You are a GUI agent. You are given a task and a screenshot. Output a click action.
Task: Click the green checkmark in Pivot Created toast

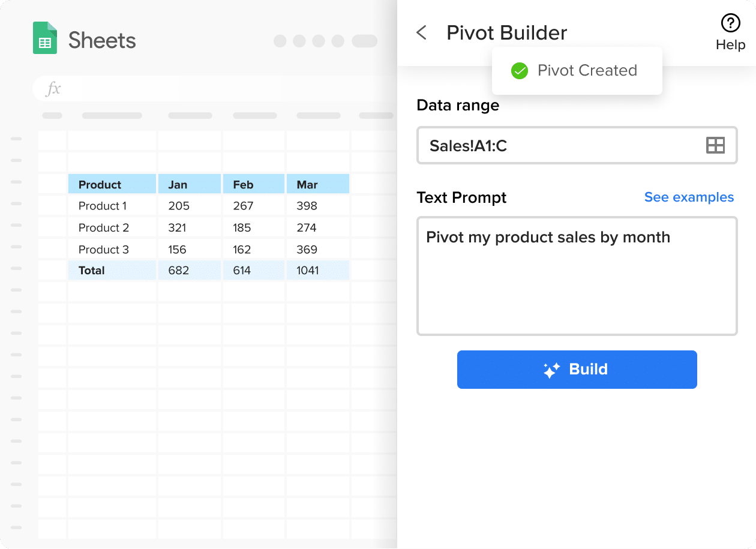point(519,70)
